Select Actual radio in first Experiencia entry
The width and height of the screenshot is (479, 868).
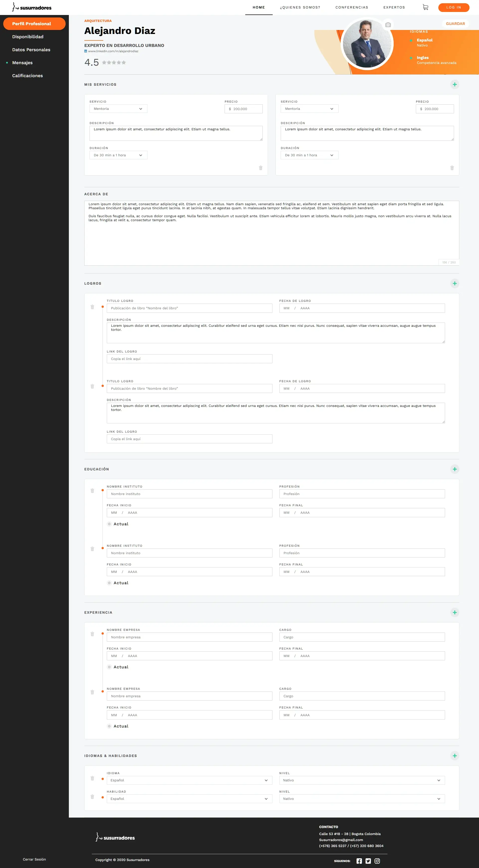109,667
